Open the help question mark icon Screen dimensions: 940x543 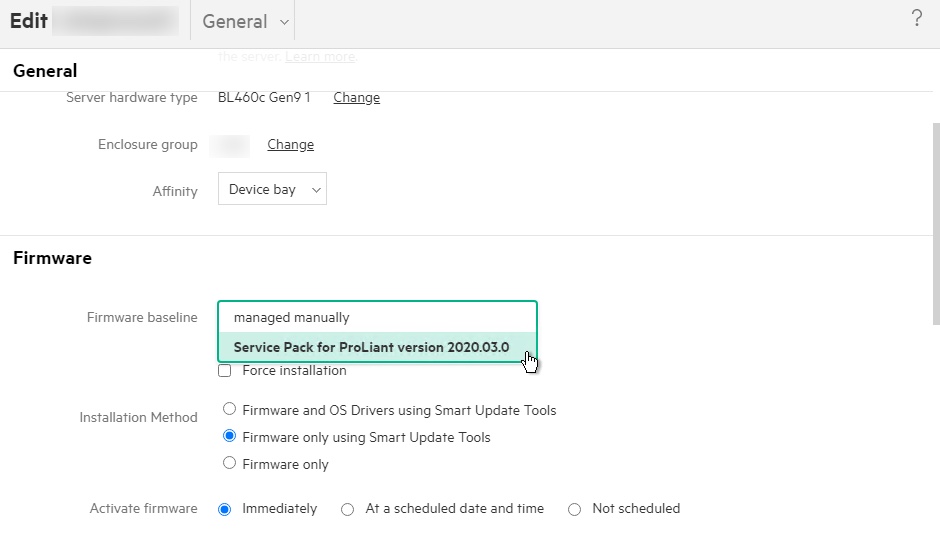916,19
